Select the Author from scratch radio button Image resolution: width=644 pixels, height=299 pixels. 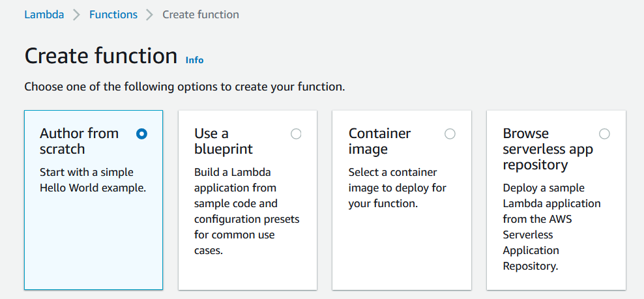[142, 134]
